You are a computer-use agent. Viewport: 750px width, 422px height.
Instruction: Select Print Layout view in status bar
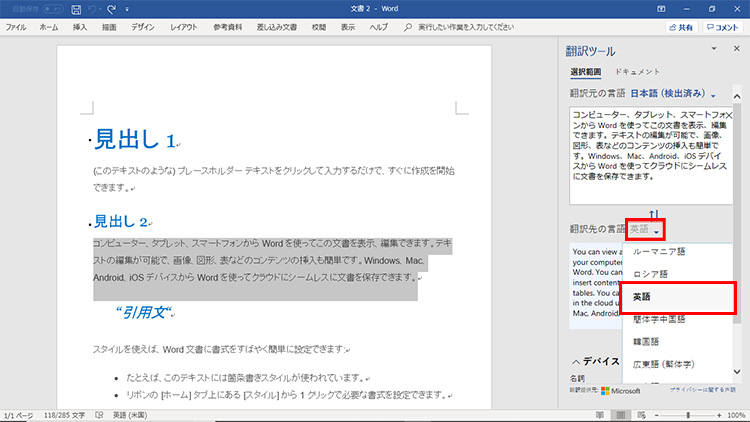coord(620,414)
